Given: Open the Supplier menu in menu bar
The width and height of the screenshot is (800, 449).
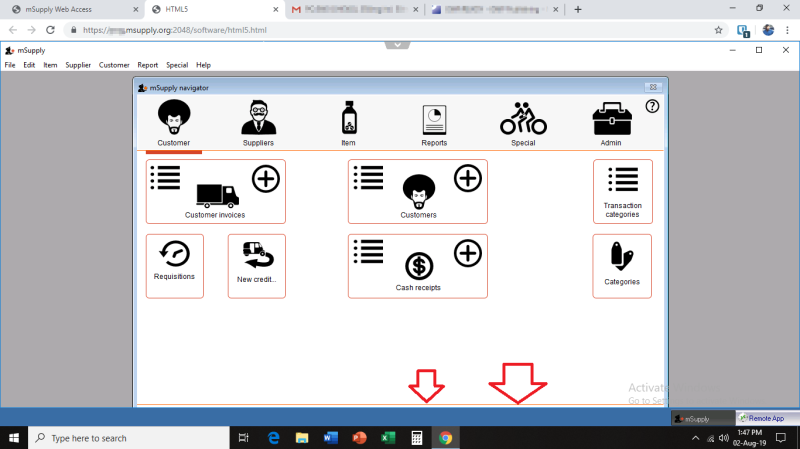Looking at the screenshot, I should pos(78,65).
